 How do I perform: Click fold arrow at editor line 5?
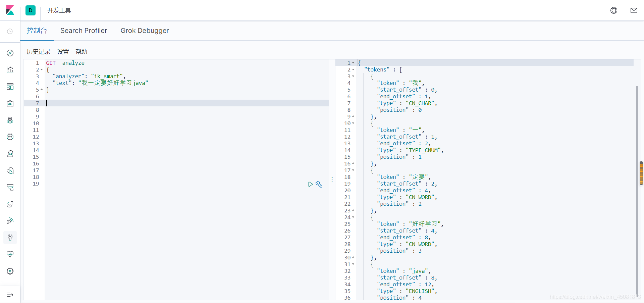42,90
